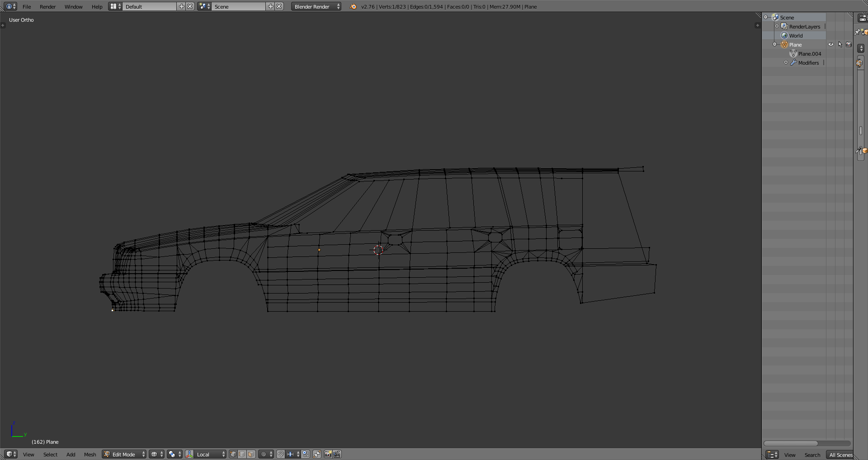
Task: Open the File menu
Action: [x=27, y=7]
